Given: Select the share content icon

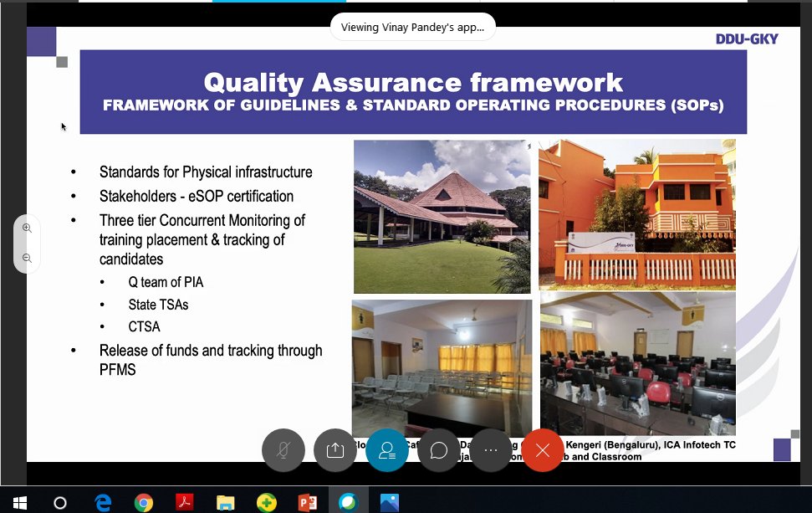Looking at the screenshot, I should tap(335, 449).
